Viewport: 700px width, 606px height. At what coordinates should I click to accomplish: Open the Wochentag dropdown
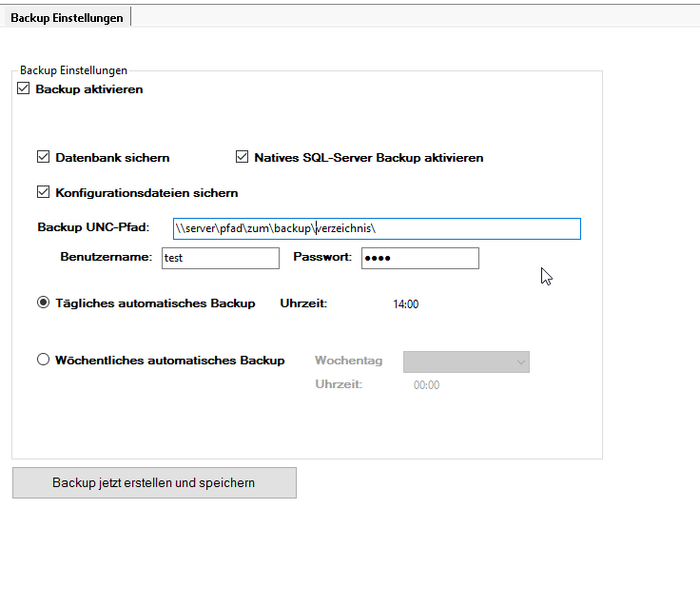tap(466, 362)
